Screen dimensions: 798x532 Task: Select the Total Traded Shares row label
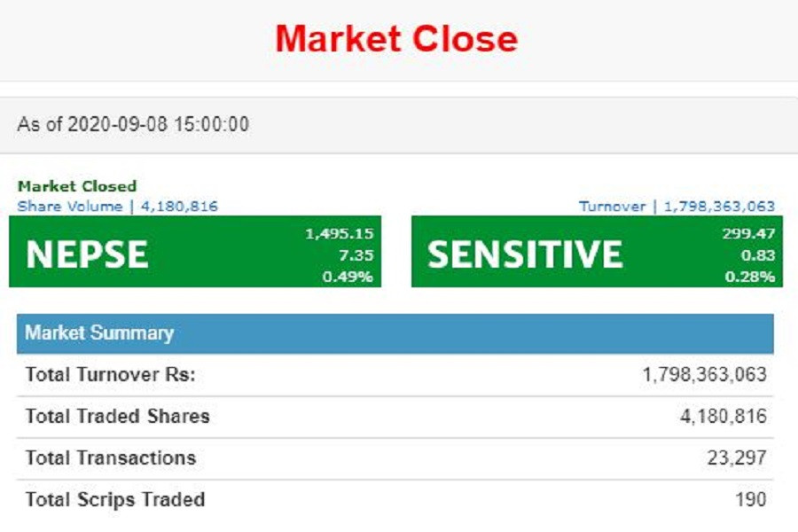point(117,416)
